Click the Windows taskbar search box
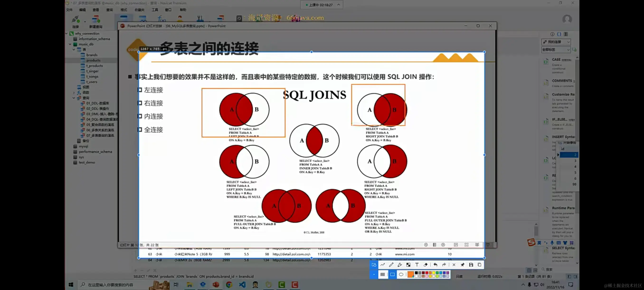This screenshot has width=644, height=290. [x=110, y=285]
